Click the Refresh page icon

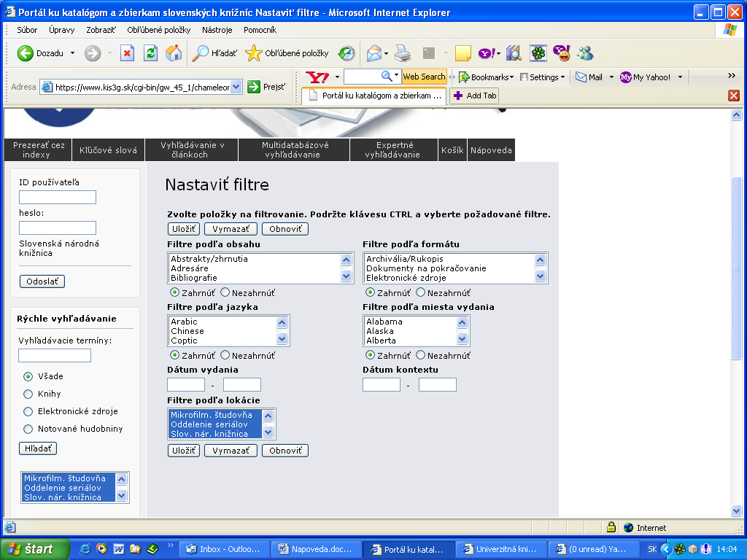[x=151, y=53]
